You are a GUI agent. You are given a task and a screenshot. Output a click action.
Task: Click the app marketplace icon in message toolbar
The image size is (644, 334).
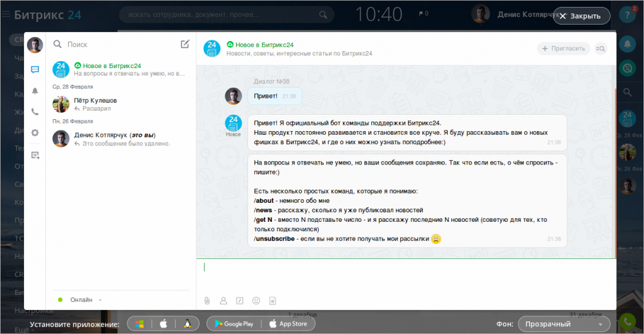273,301
